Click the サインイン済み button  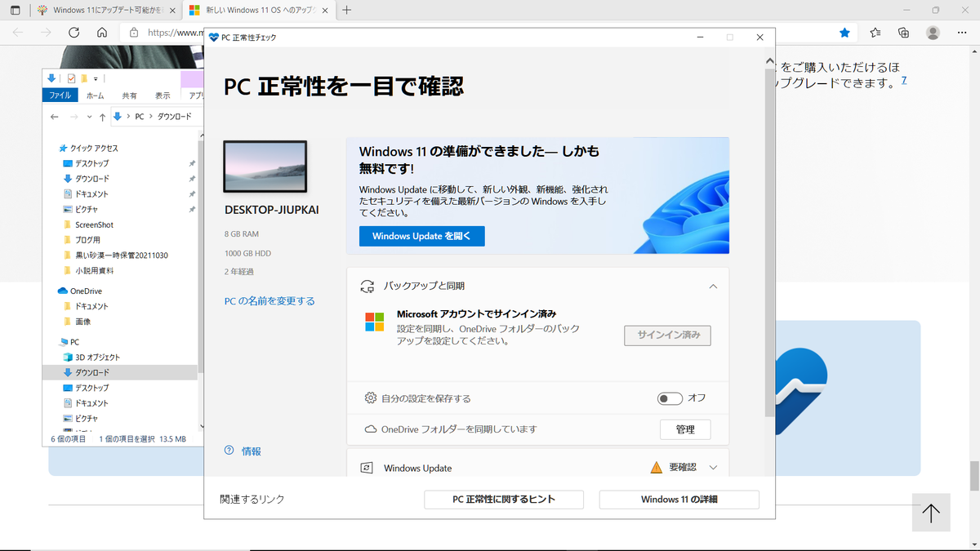[668, 335]
